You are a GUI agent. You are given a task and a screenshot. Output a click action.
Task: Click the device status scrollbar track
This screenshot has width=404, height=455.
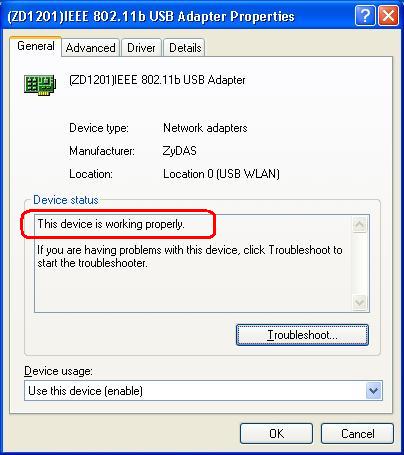tap(359, 263)
